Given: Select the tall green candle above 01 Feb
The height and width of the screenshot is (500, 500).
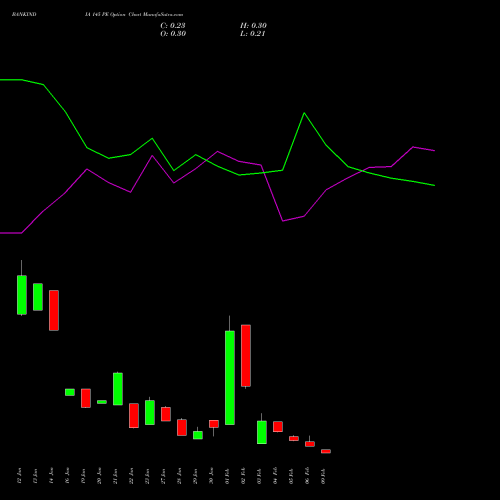Looking at the screenshot, I should 230,378.
